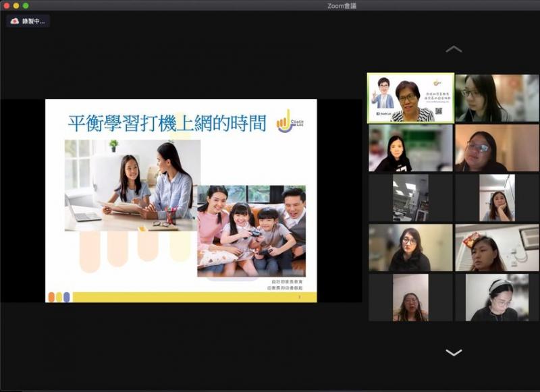Screen dimensions: 540x392
Task: Select the short-haired woman with glasses in a black top
Action: tap(410, 248)
